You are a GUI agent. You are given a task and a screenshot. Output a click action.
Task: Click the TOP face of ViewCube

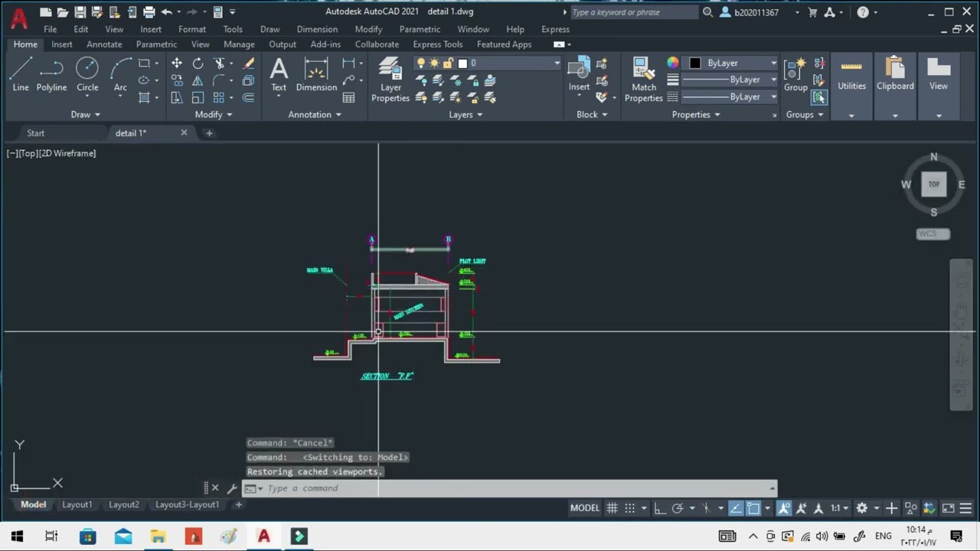tap(933, 184)
